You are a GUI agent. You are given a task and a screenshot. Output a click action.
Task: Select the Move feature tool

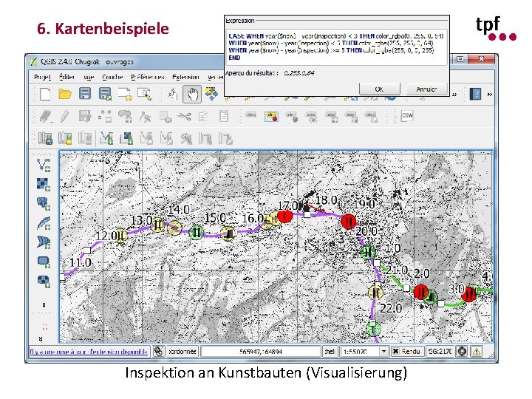coord(125,116)
